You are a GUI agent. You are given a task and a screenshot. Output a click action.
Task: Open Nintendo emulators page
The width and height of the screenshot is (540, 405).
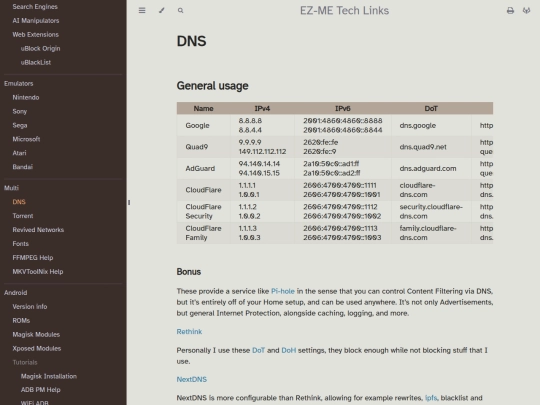click(26, 97)
